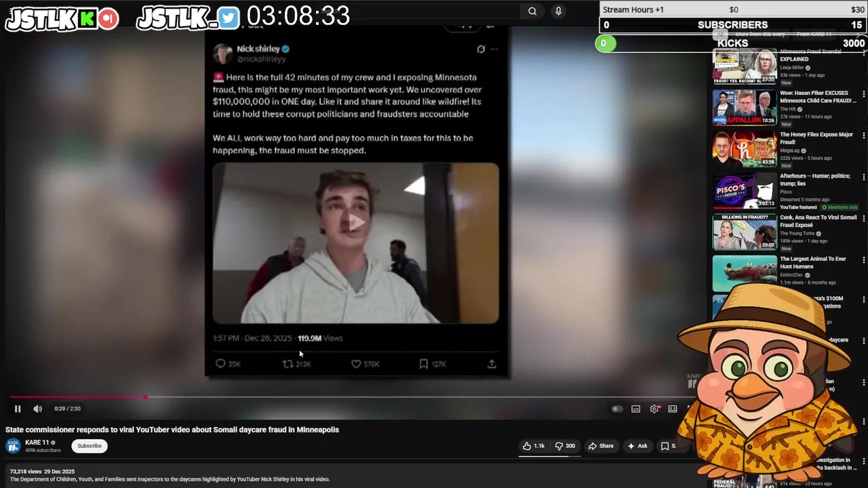Toggle the autoplay switch in player controls
The width and height of the screenshot is (868, 488).
point(617,409)
